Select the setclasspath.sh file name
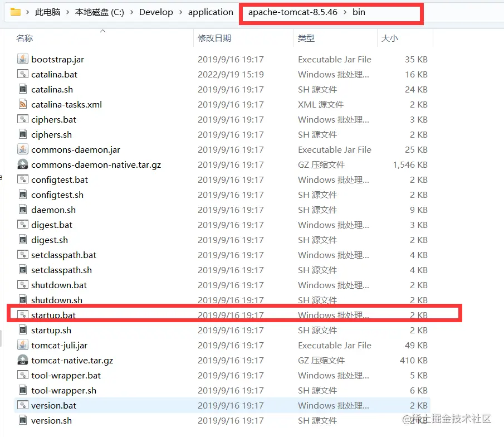The width and height of the screenshot is (504, 437). [x=61, y=270]
